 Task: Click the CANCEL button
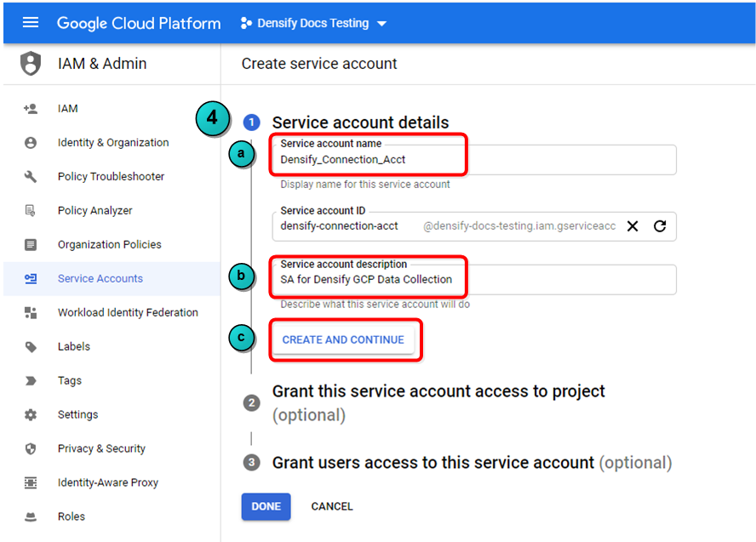point(332,506)
